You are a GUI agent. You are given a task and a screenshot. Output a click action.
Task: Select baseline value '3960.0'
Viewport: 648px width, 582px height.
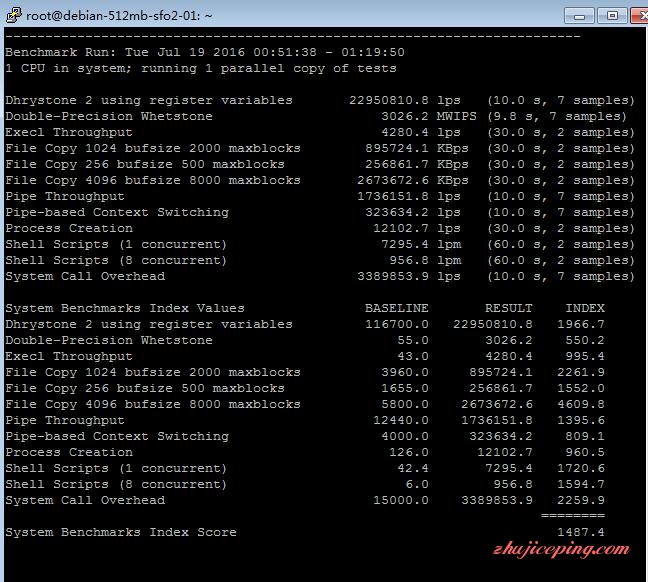pyautogui.click(x=405, y=372)
